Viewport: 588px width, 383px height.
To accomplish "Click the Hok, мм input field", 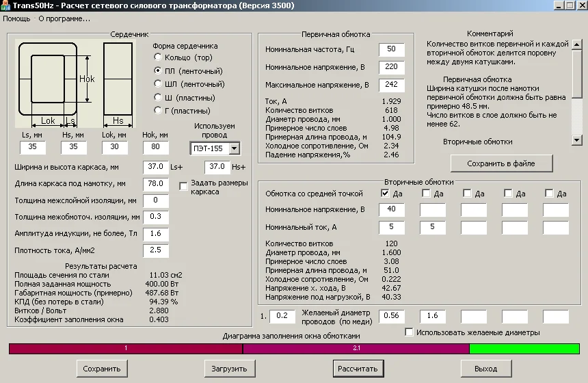I will tap(156, 147).
